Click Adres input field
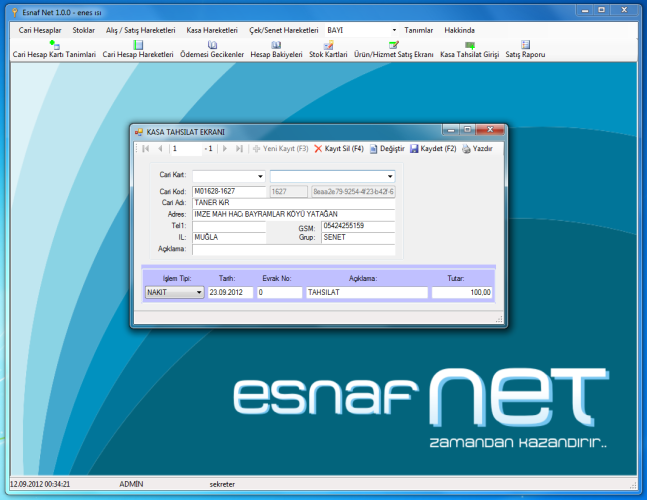 pyautogui.click(x=293, y=214)
